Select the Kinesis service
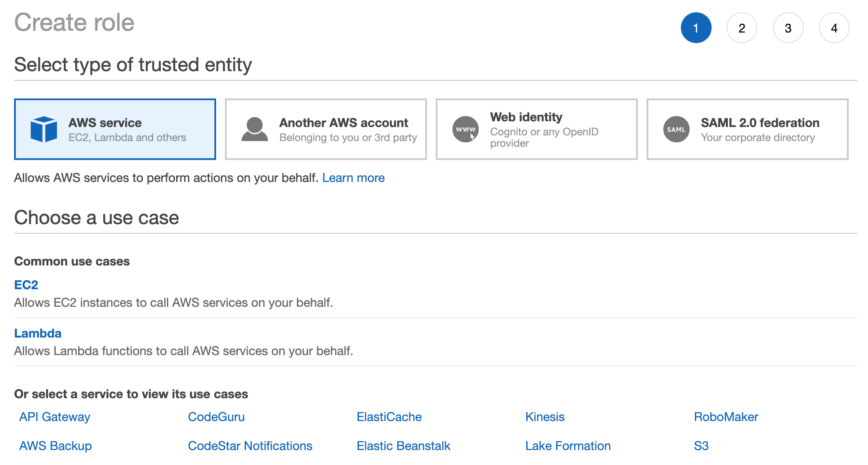The height and width of the screenshot is (465, 868). point(545,417)
